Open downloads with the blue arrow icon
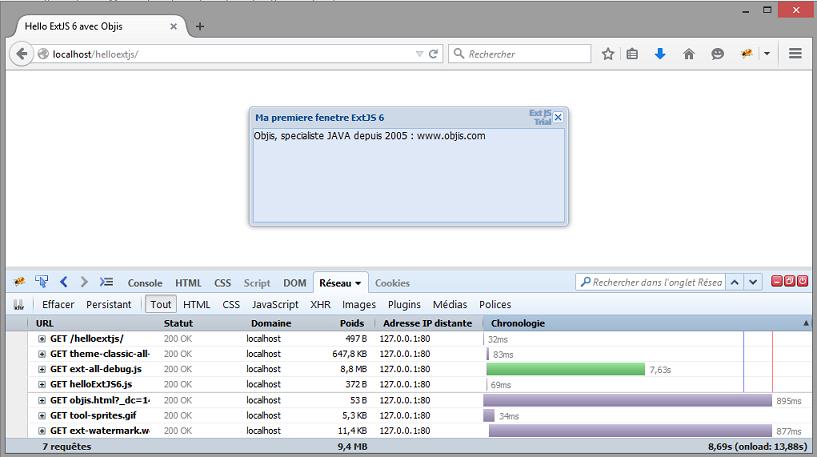This screenshot has height=457, width=817. pyautogui.click(x=660, y=54)
